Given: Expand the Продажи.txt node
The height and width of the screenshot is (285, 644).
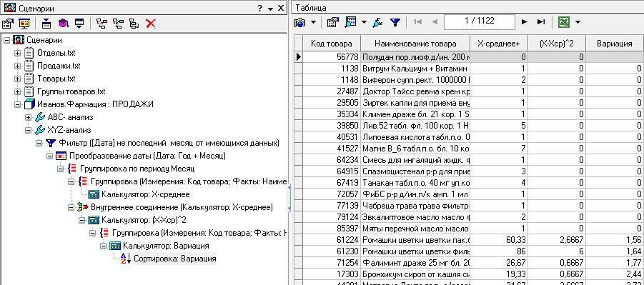Looking at the screenshot, I should [17, 66].
